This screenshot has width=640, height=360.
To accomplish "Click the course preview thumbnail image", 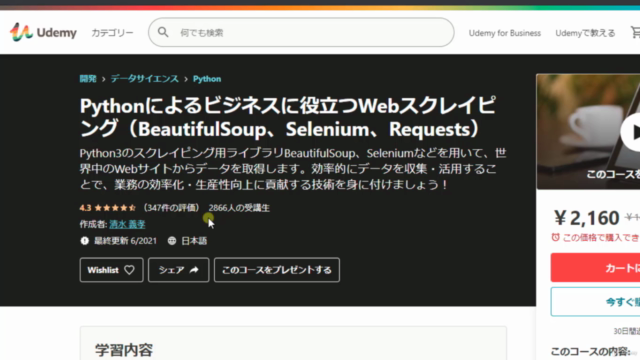I will click(588, 131).
